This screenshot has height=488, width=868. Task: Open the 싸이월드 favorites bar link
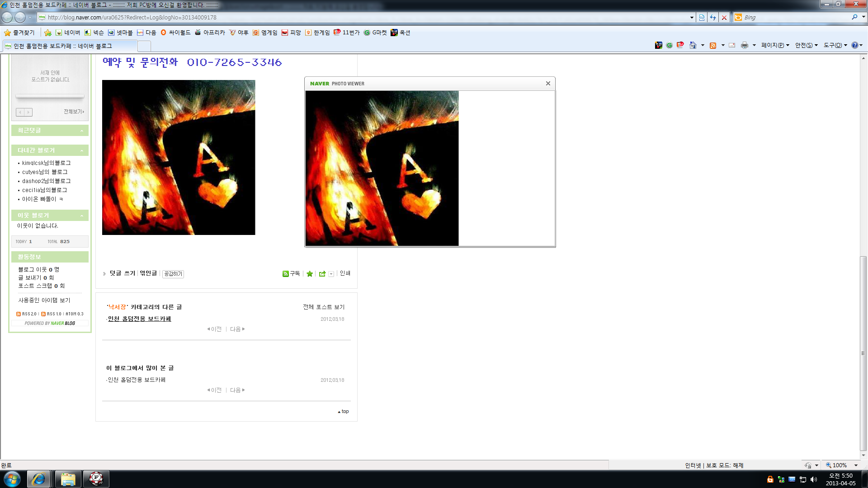[x=175, y=33]
